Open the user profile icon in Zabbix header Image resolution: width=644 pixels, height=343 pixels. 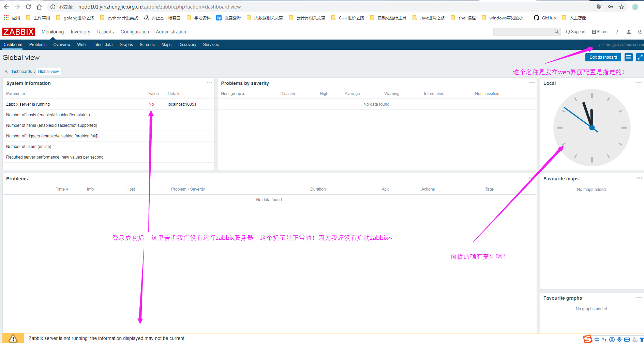(628, 32)
